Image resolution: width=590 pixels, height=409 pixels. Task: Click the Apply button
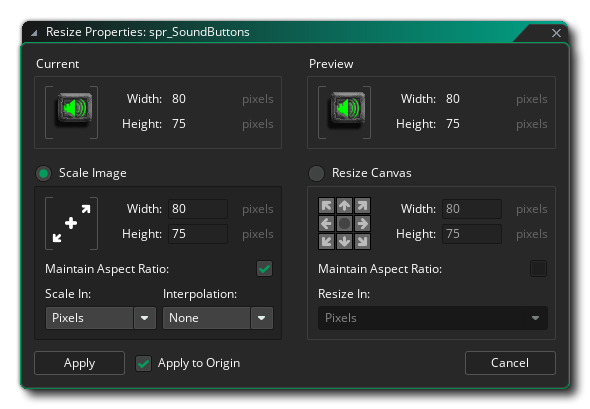(79, 363)
